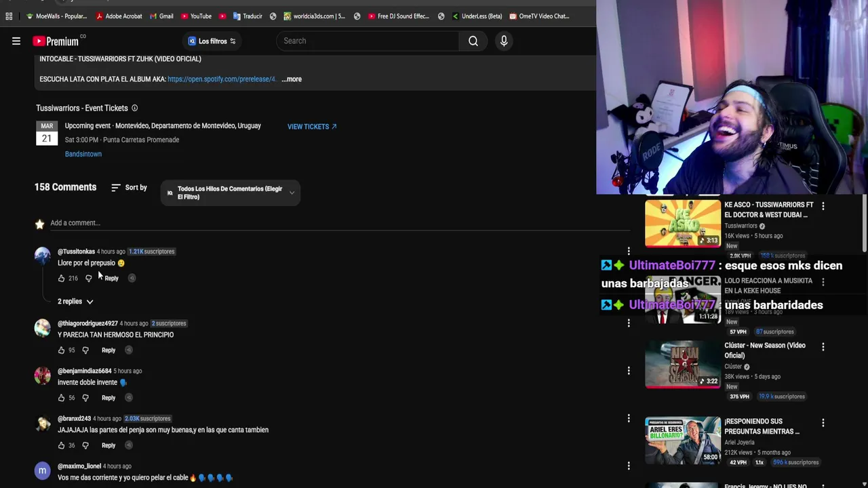Like the branxd243 comment

[x=61, y=445]
